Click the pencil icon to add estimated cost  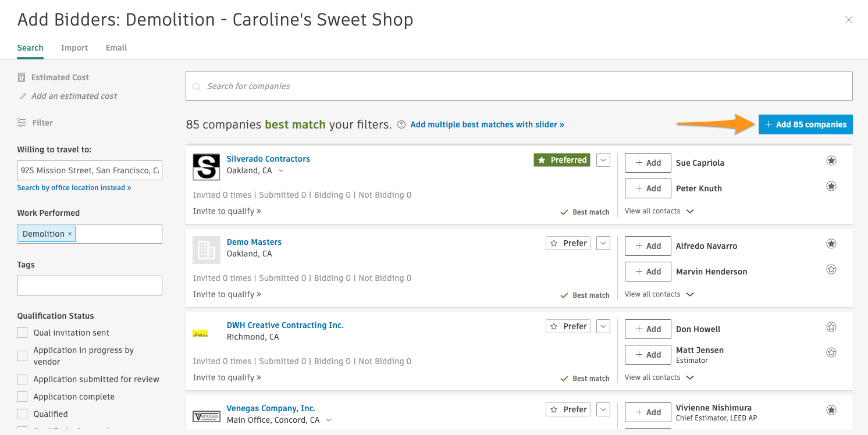pos(23,96)
